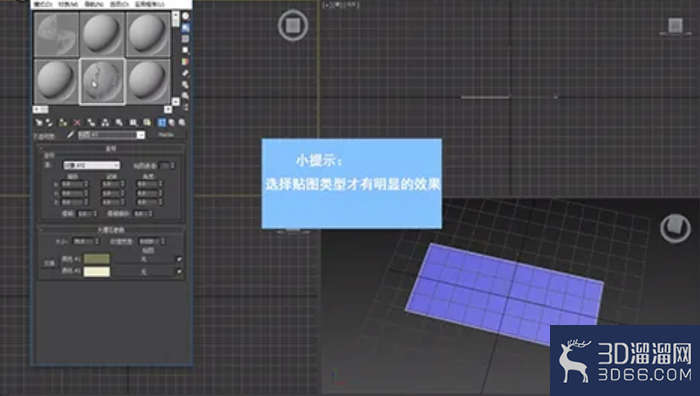Click the ViewCube in the top-right viewport

675,25
